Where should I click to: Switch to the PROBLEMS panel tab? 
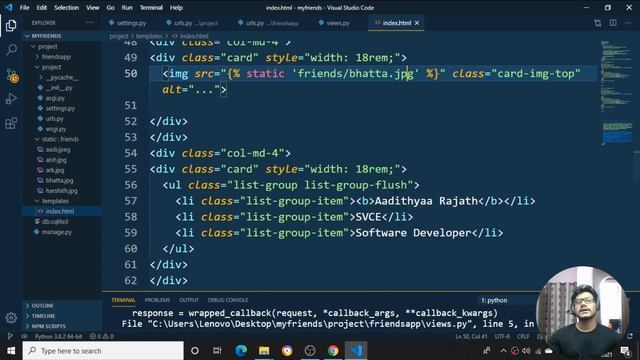[x=157, y=300]
